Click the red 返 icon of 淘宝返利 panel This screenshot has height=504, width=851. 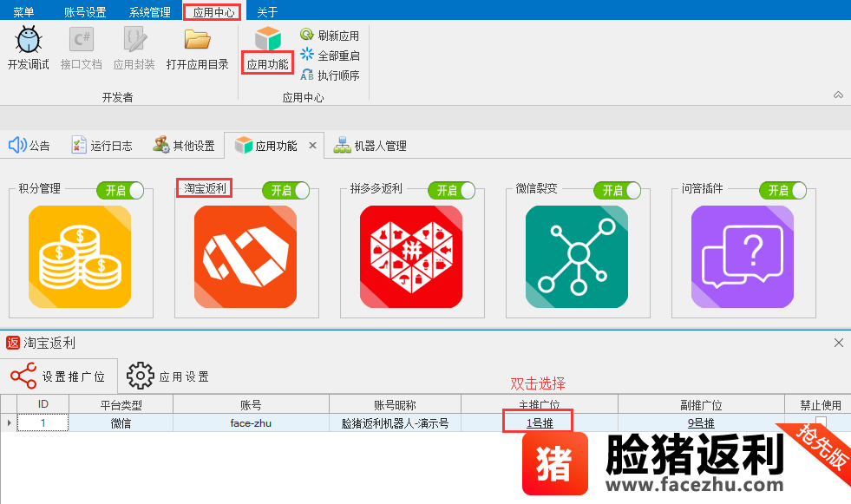point(13,343)
